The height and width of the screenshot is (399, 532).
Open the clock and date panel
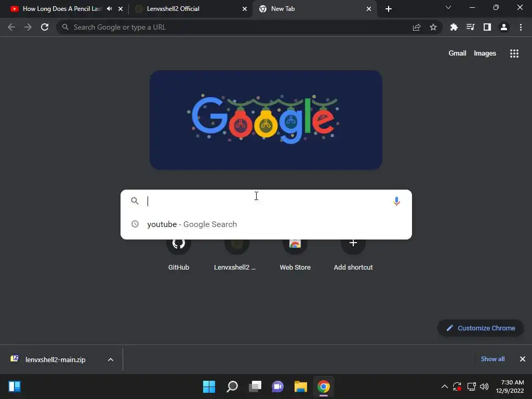510,387
